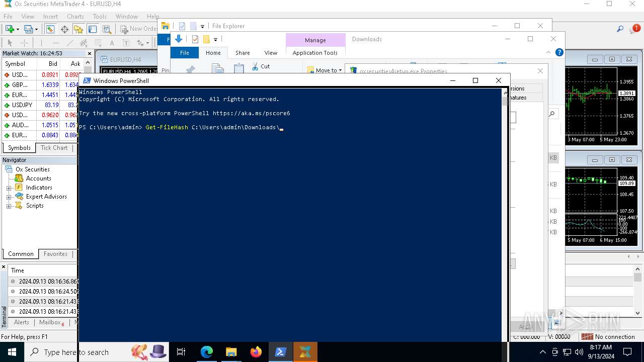The image size is (644, 362).
Task: Close the Terminal panel
Action: [4, 266]
